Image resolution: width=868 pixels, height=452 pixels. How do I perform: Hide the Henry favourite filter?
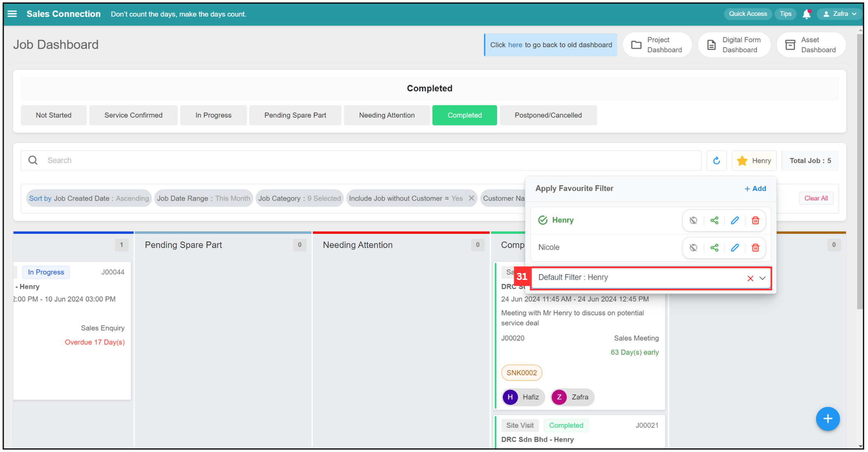[693, 220]
